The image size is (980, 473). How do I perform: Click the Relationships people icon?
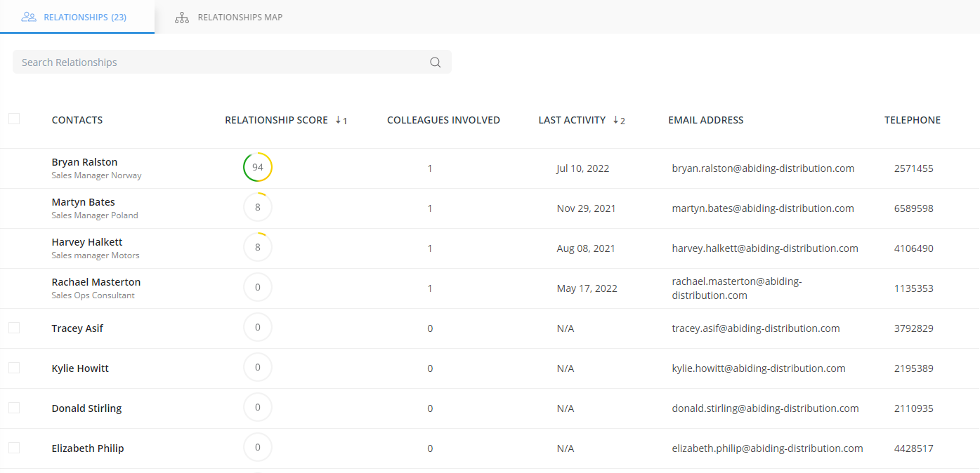coord(29,17)
